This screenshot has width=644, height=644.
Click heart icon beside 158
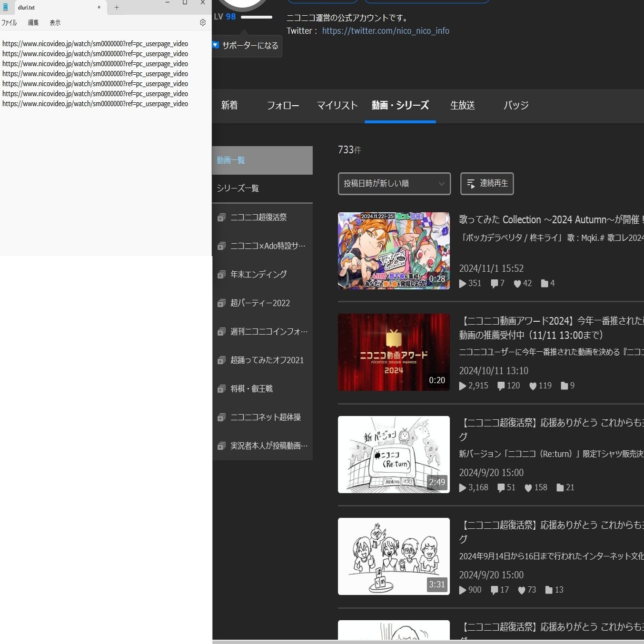(x=528, y=488)
